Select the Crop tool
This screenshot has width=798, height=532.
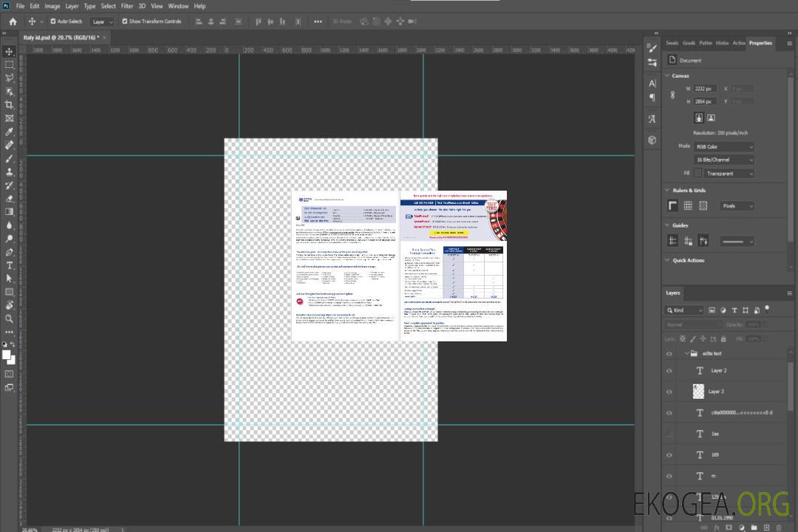10,105
